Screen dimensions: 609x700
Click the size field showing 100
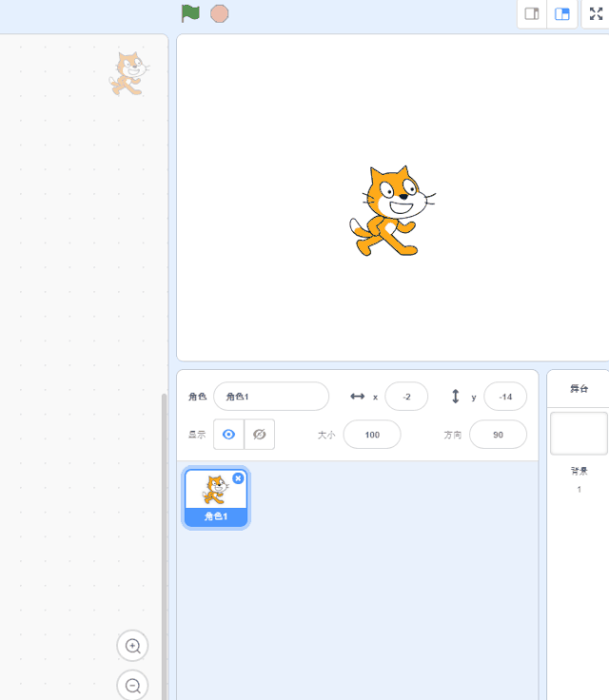pyautogui.click(x=372, y=435)
